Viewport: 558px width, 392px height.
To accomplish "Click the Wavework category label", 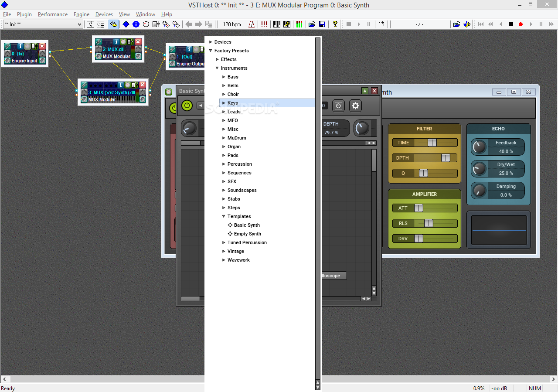I will [x=238, y=260].
